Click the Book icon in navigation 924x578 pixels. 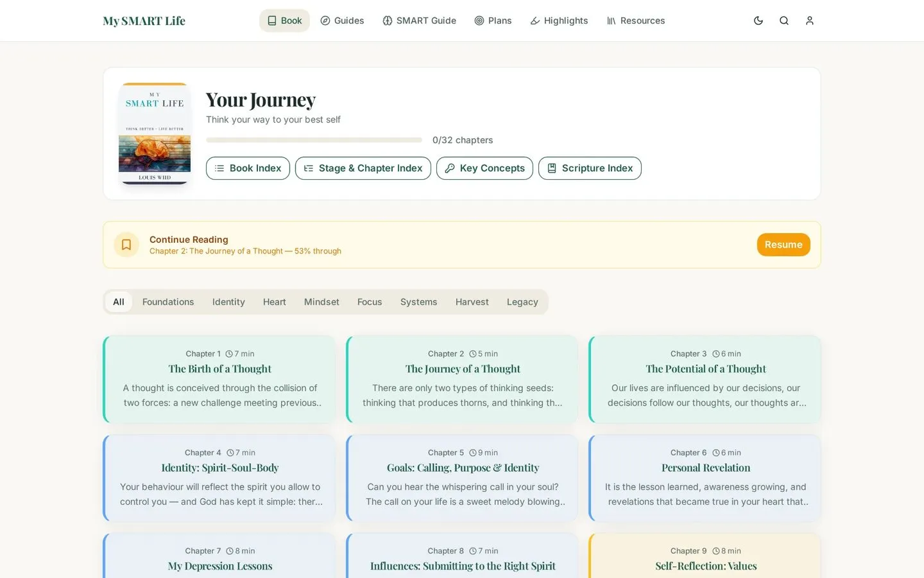pyautogui.click(x=272, y=21)
